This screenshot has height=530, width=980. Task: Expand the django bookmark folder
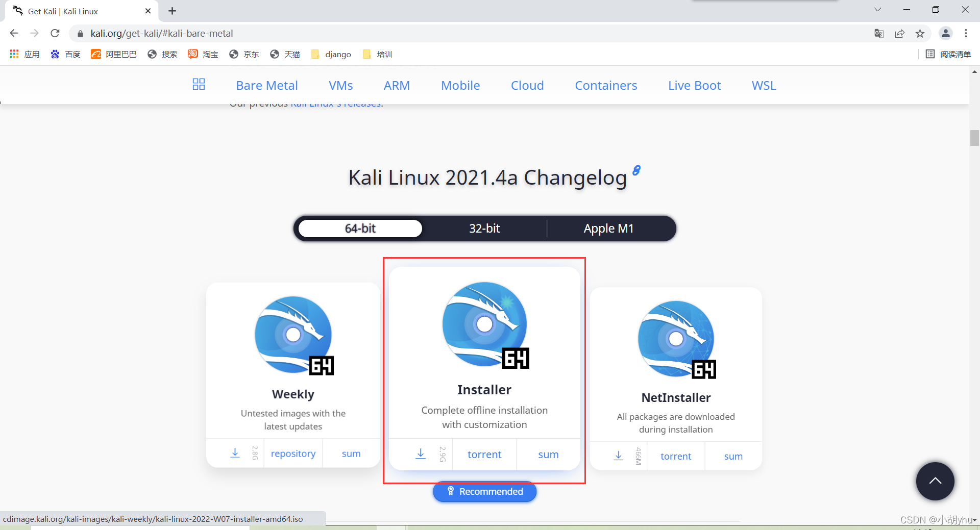click(331, 54)
